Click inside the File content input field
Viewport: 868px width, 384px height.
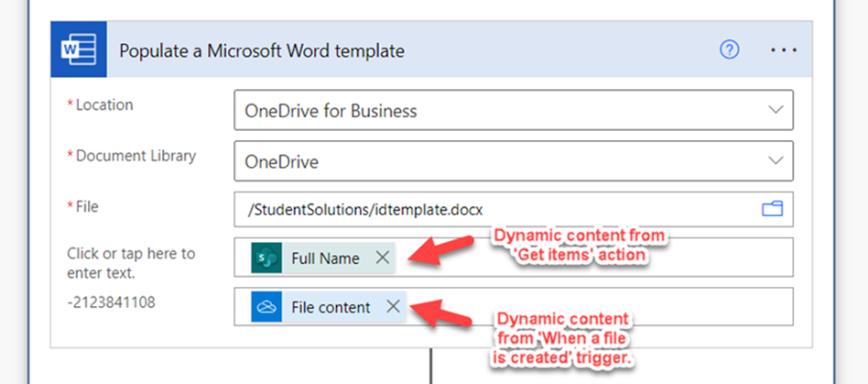514,306
